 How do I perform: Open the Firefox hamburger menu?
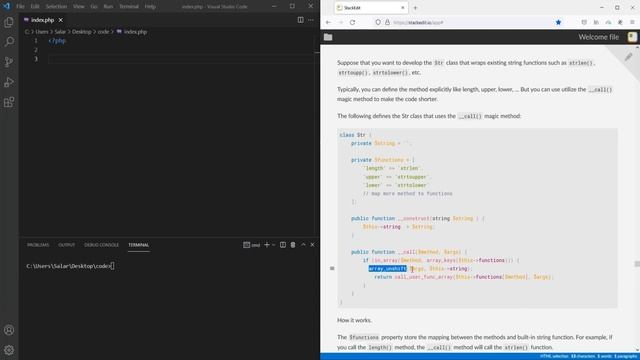point(632,22)
